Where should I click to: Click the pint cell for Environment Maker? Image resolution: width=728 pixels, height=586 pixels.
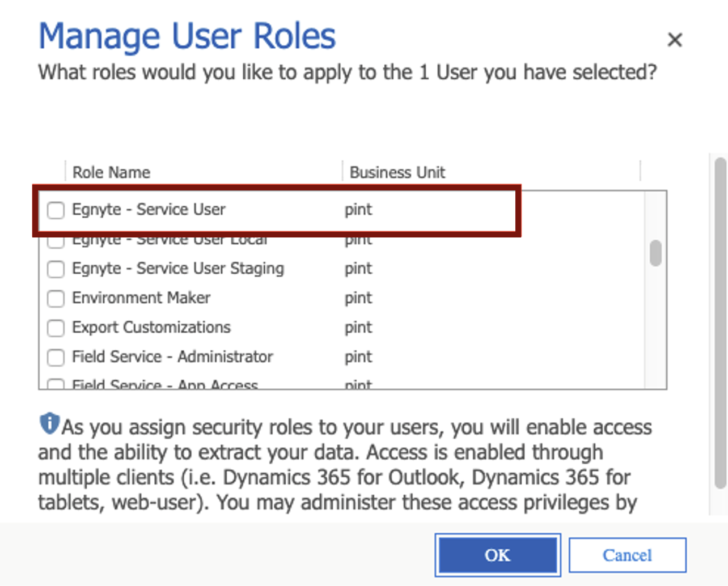(358, 298)
